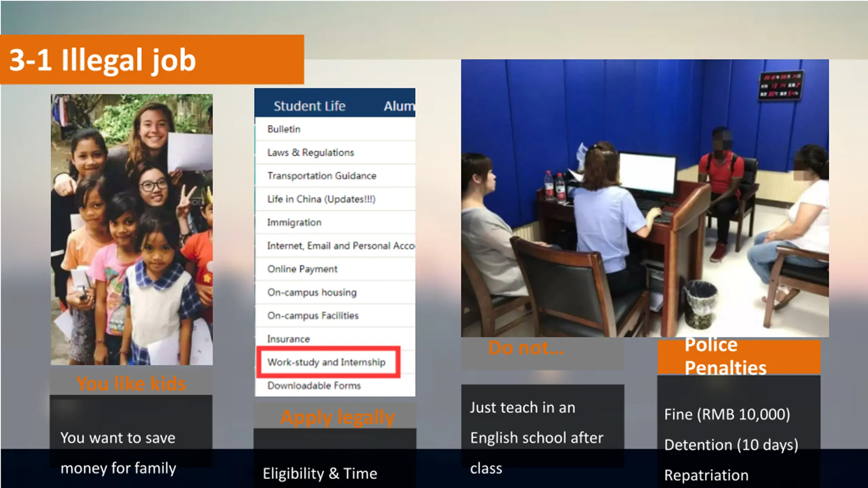The image size is (868, 488).
Task: Open Transportation Guidance in the menu
Action: 335,176
